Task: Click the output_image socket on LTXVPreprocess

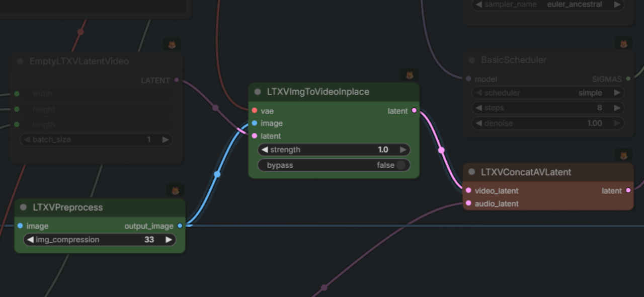Action: coord(180,226)
